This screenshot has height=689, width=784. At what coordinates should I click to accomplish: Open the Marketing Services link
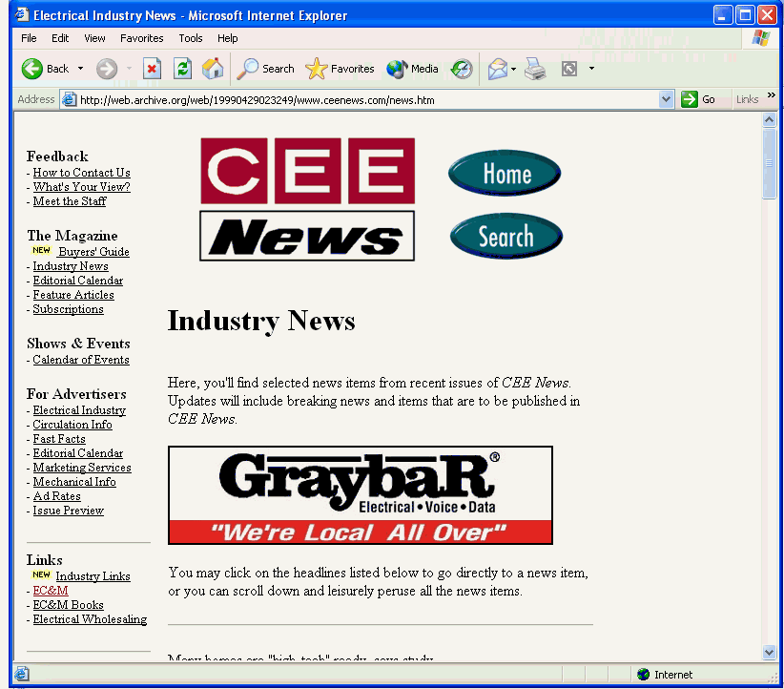pos(82,468)
